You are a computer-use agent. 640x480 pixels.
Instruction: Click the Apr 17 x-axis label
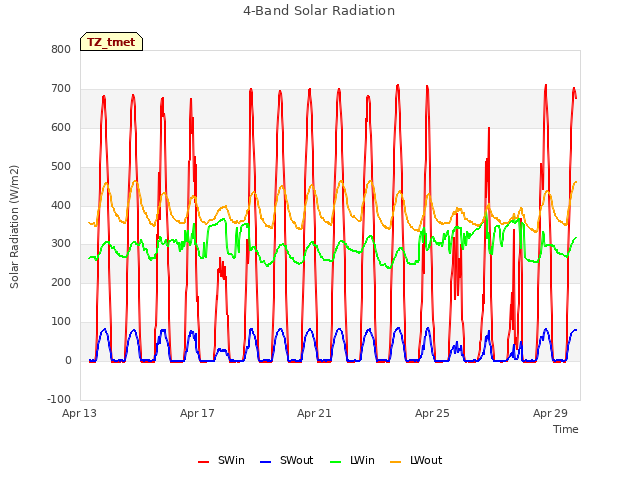coord(197,413)
